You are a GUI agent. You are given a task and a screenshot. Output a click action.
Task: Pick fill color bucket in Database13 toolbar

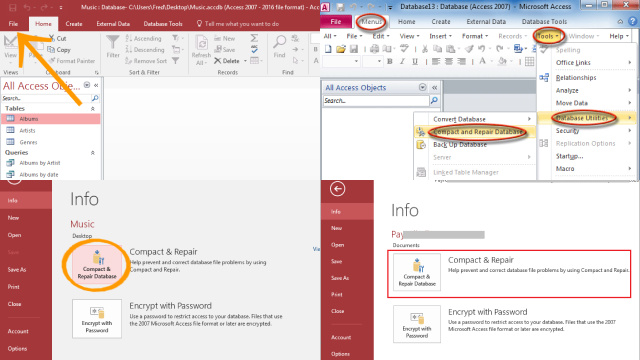point(502,62)
